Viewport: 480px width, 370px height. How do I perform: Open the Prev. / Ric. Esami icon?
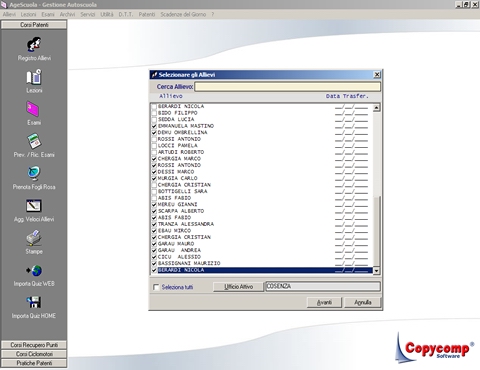34,141
